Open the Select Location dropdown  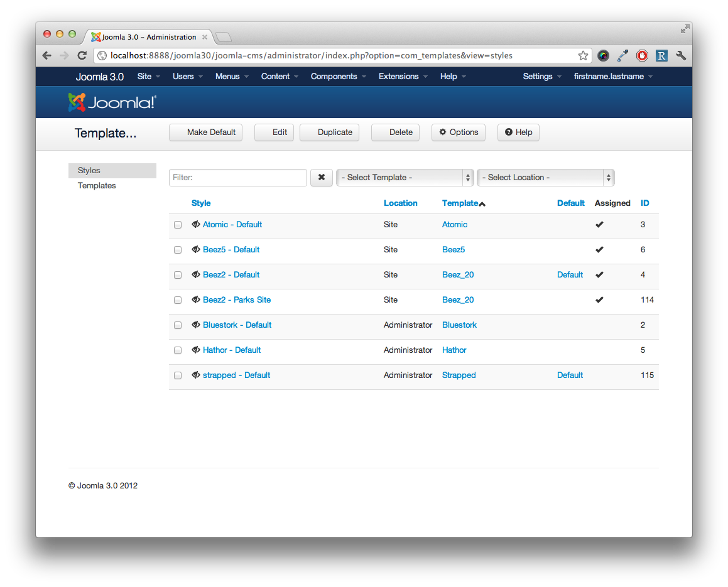tap(545, 178)
